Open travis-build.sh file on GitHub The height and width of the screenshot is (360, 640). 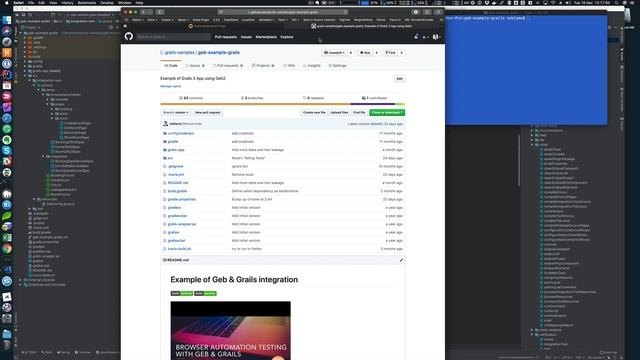(179, 249)
